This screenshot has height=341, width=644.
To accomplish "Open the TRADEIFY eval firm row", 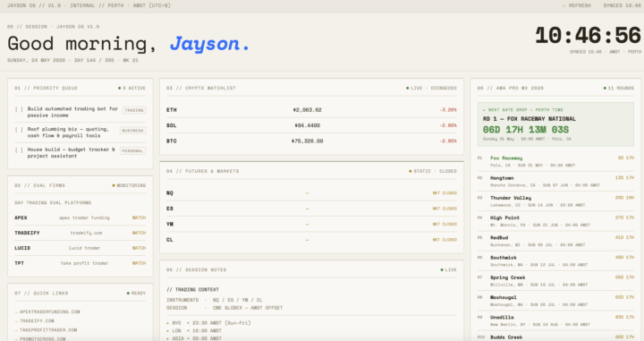I will coord(80,233).
